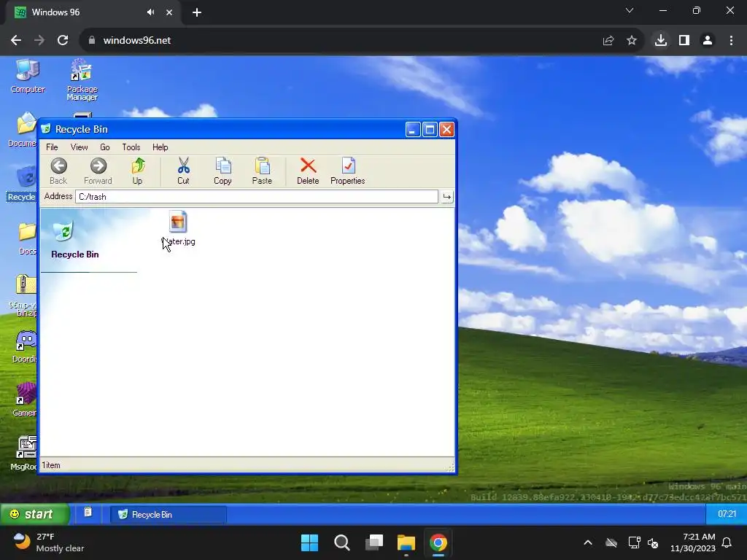The width and height of the screenshot is (747, 560).
Task: Toggle Chrome side panel icon
Action: coord(684,41)
